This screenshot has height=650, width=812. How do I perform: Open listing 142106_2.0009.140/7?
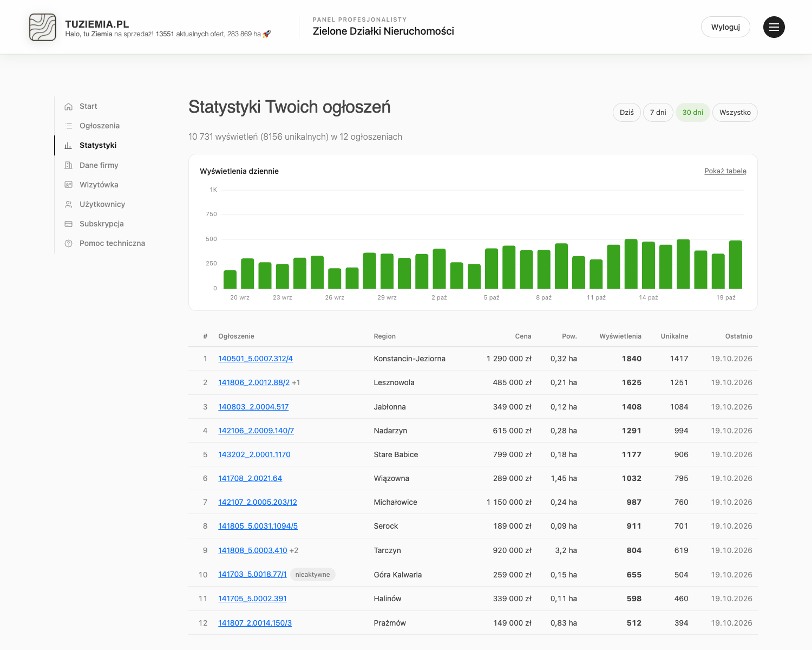coord(256,431)
